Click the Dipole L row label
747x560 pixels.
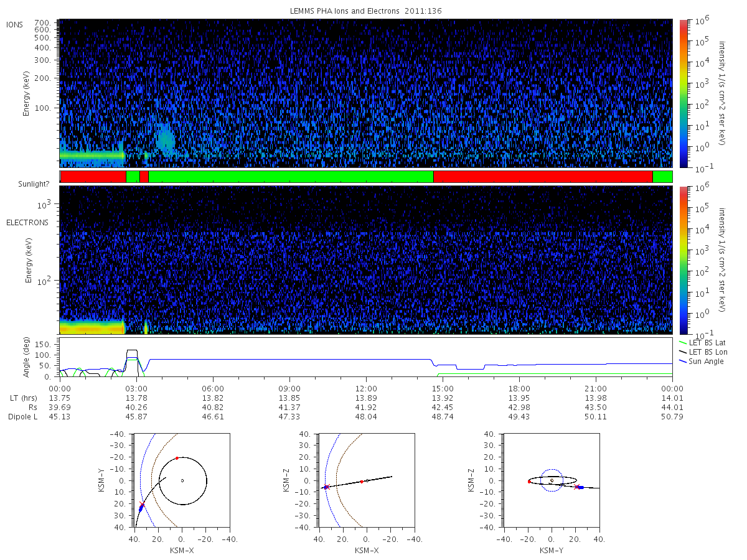tap(23, 417)
